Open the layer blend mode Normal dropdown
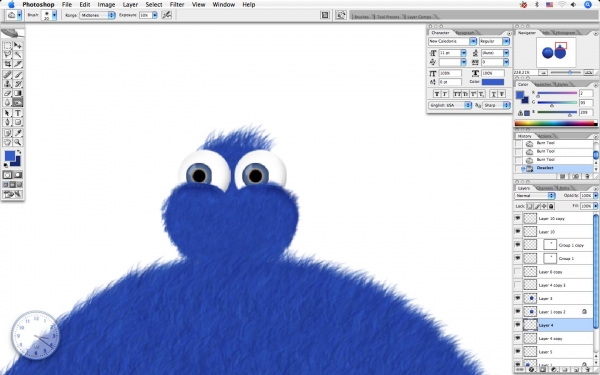The image size is (600, 375). [535, 196]
